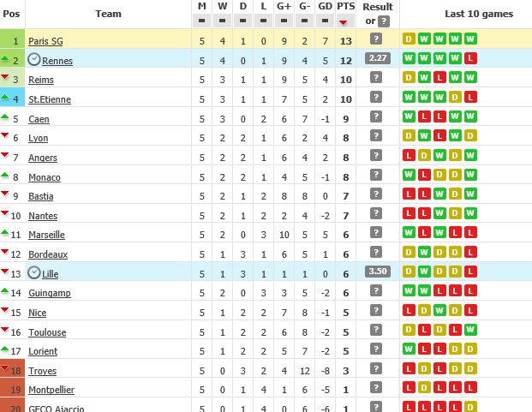
Task: Click the yellow D badge in Paris SG row
Action: (409, 39)
